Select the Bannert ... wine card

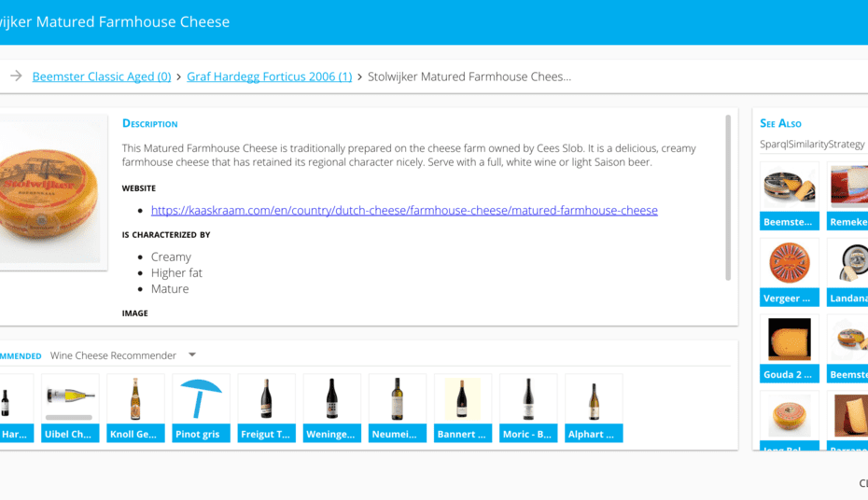tap(462, 409)
